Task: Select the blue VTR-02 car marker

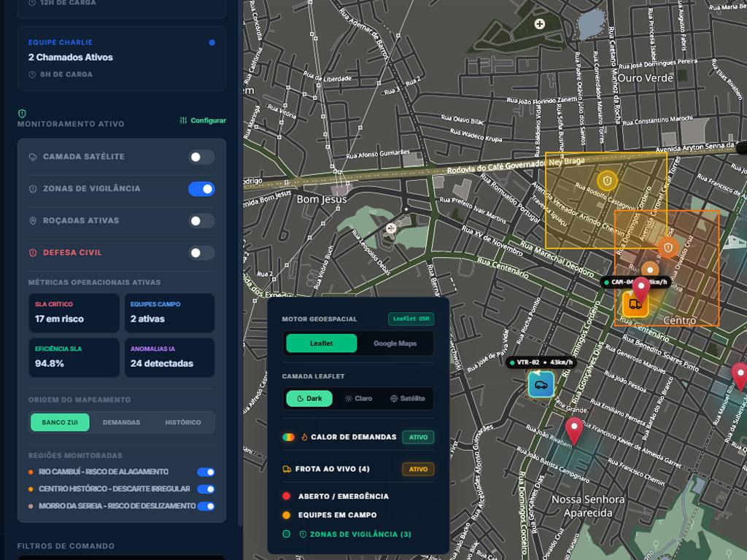Action: point(541,385)
